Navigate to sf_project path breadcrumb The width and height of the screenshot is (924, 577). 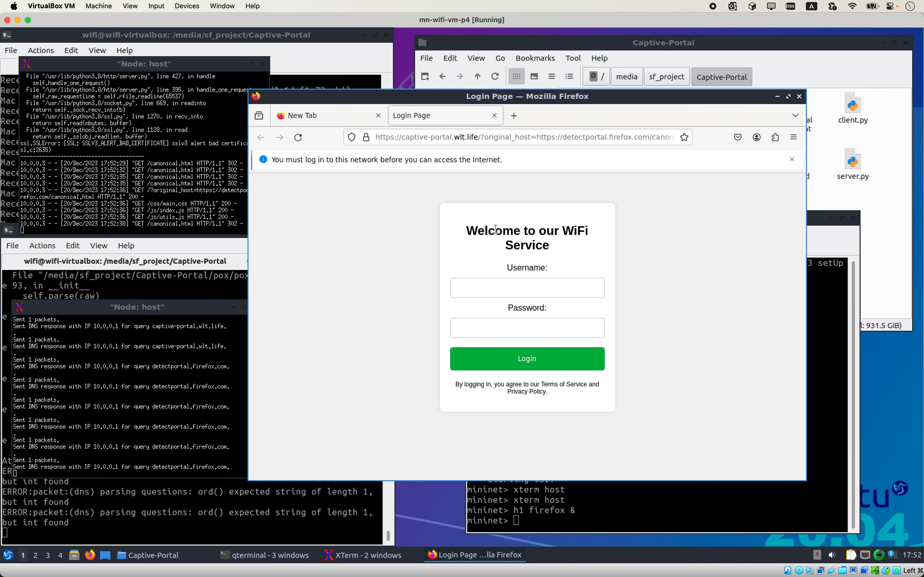(x=666, y=77)
